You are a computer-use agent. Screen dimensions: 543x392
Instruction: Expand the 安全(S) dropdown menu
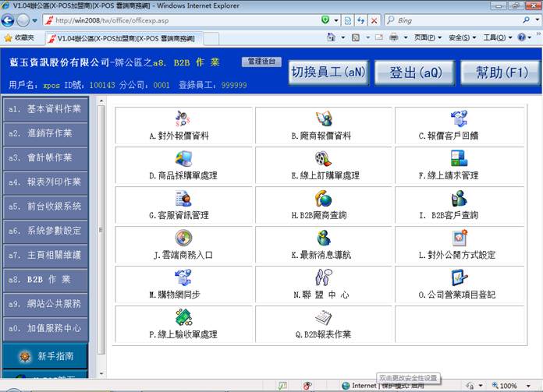[x=463, y=37]
